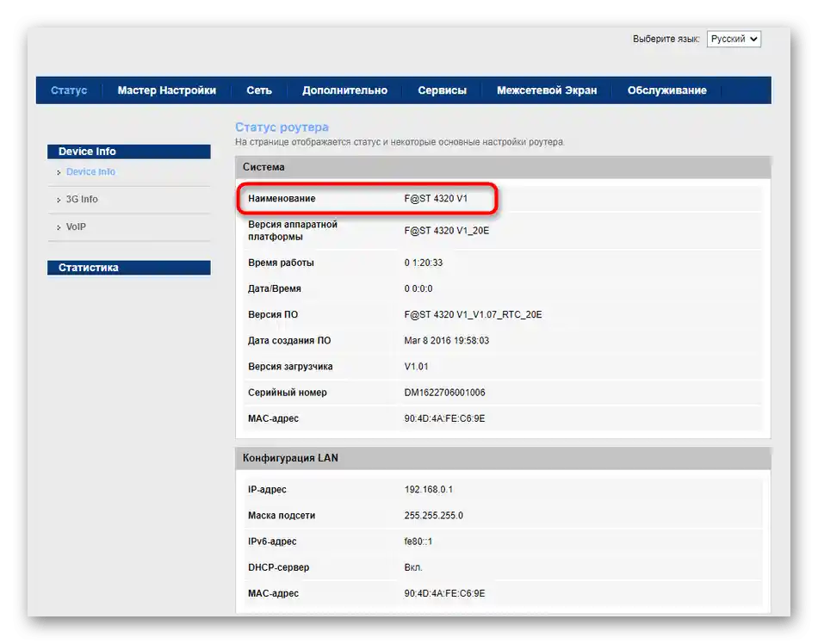Select firmware version F@ST 4320 V1_V1.07_RTC_20E

[473, 314]
